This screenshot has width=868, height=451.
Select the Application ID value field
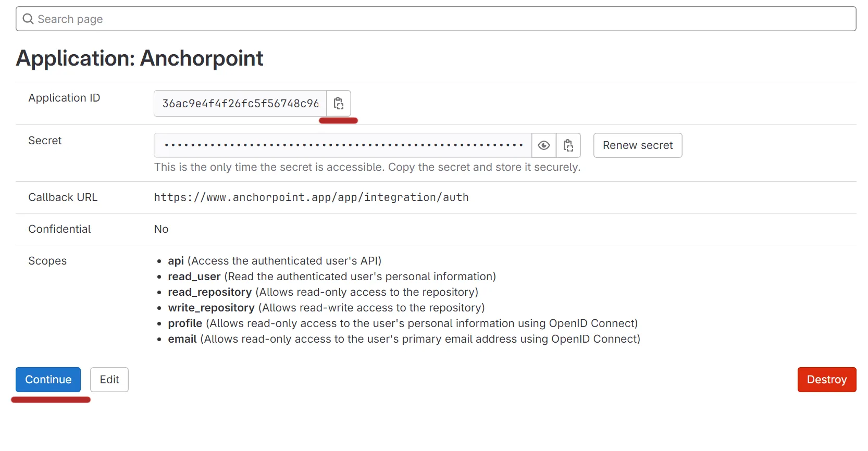pyautogui.click(x=240, y=103)
